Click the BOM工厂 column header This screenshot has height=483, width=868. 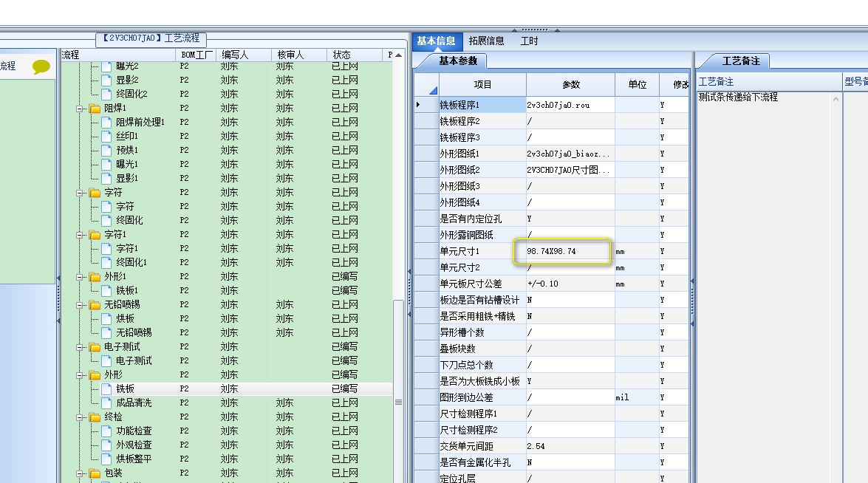[x=196, y=55]
